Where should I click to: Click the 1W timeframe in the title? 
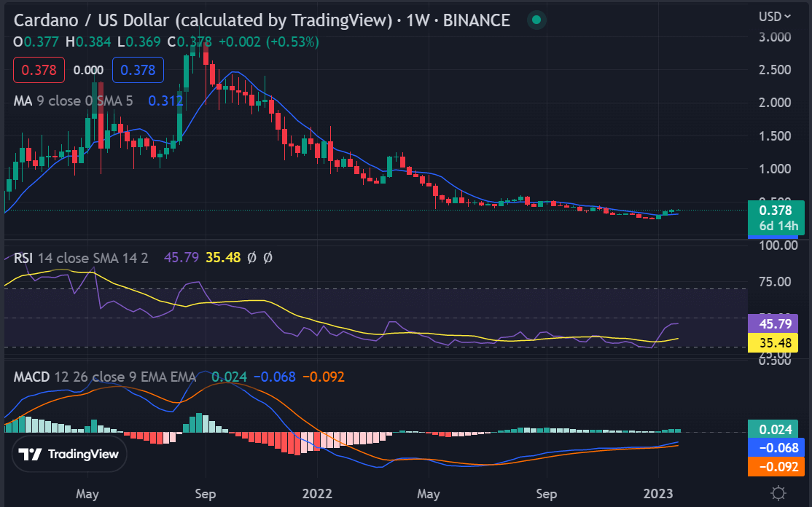[418, 20]
